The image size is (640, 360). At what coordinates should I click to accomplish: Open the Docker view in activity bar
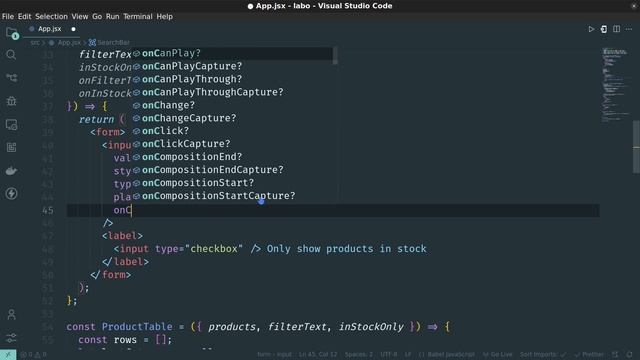11,171
